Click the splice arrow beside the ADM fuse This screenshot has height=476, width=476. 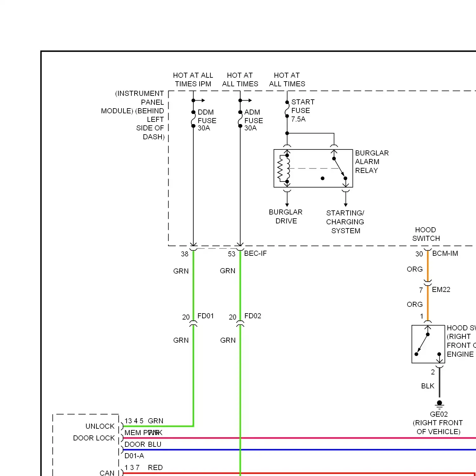point(246,100)
